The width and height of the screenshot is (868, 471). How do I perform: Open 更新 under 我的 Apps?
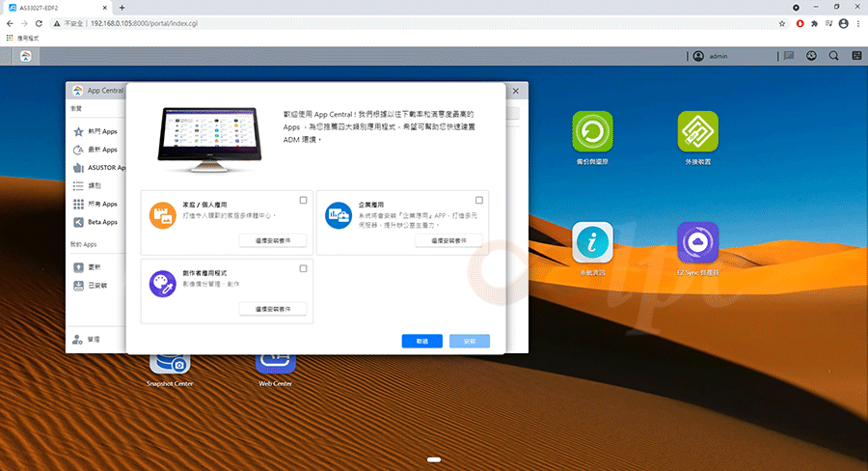pyautogui.click(x=88, y=267)
